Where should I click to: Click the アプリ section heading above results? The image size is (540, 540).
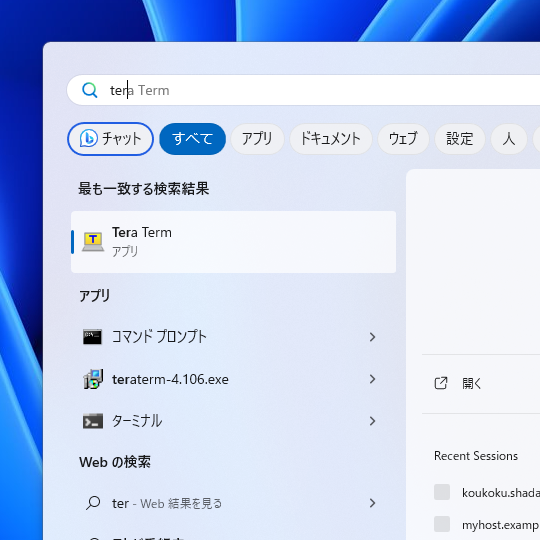[94, 295]
